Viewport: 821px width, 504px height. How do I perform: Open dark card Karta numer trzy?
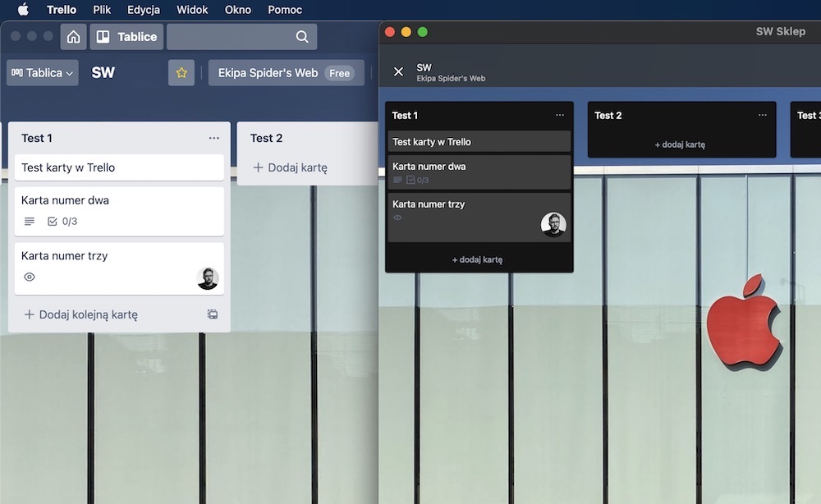coord(479,218)
